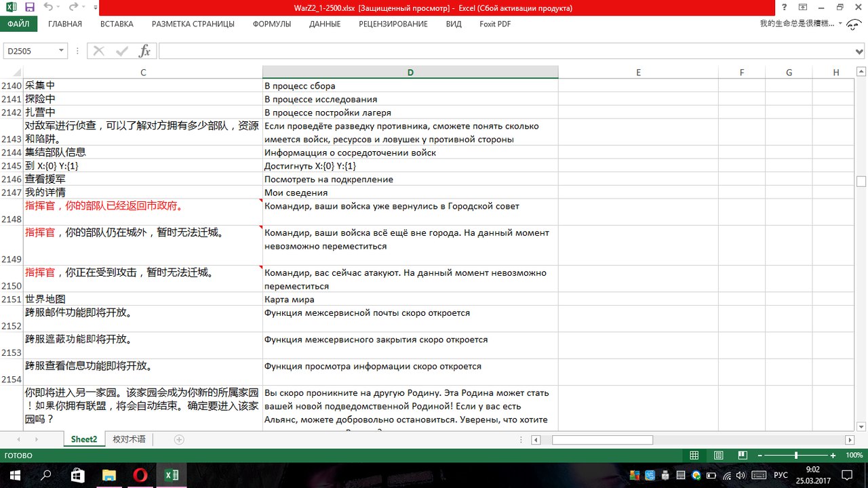Select the cell containing 采集中
The image size is (868, 488).
[143, 86]
